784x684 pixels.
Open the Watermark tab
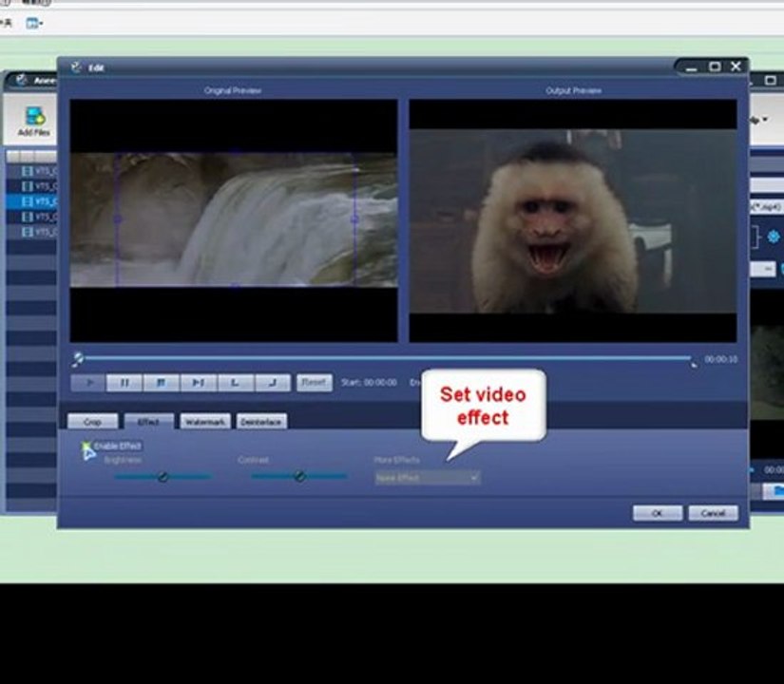coord(205,422)
